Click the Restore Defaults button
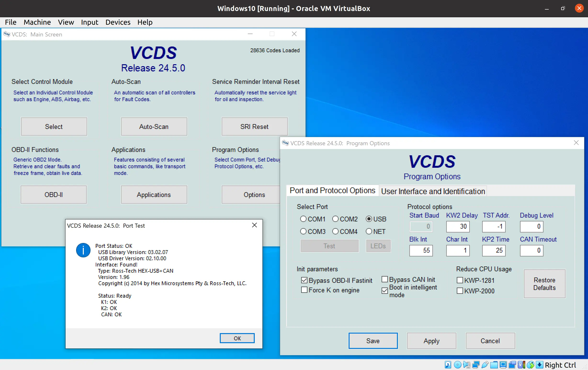 [x=544, y=284]
